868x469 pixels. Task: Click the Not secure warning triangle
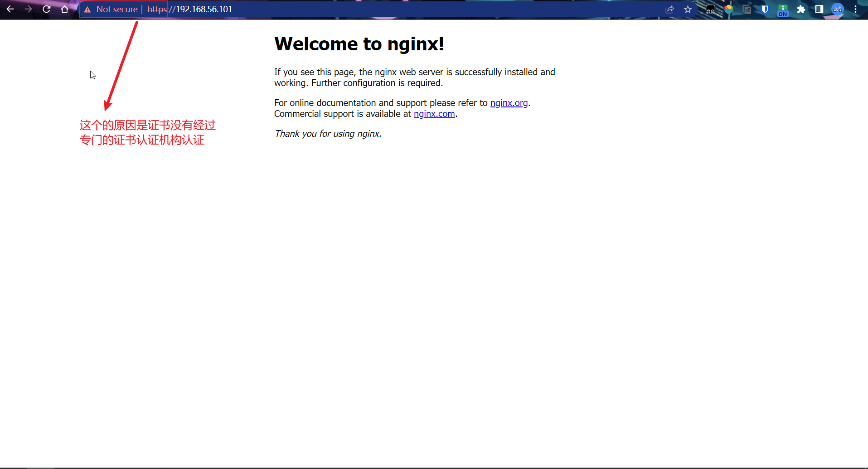[x=87, y=10]
